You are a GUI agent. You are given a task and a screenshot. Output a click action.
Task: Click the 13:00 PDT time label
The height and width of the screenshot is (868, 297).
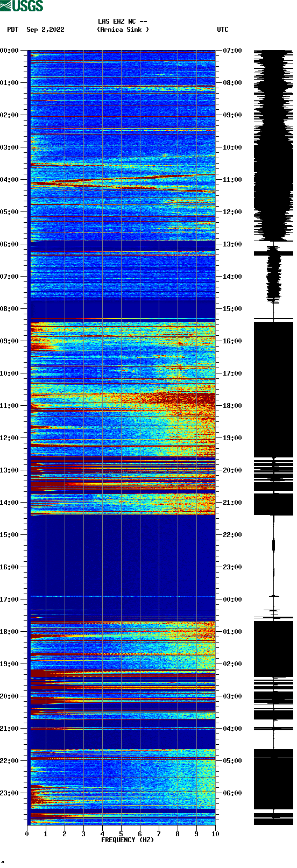click(10, 470)
